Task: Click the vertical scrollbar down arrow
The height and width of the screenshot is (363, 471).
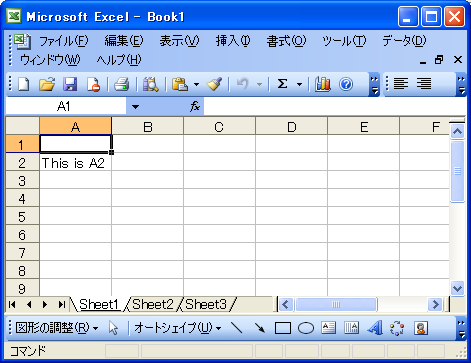Action: click(x=457, y=288)
